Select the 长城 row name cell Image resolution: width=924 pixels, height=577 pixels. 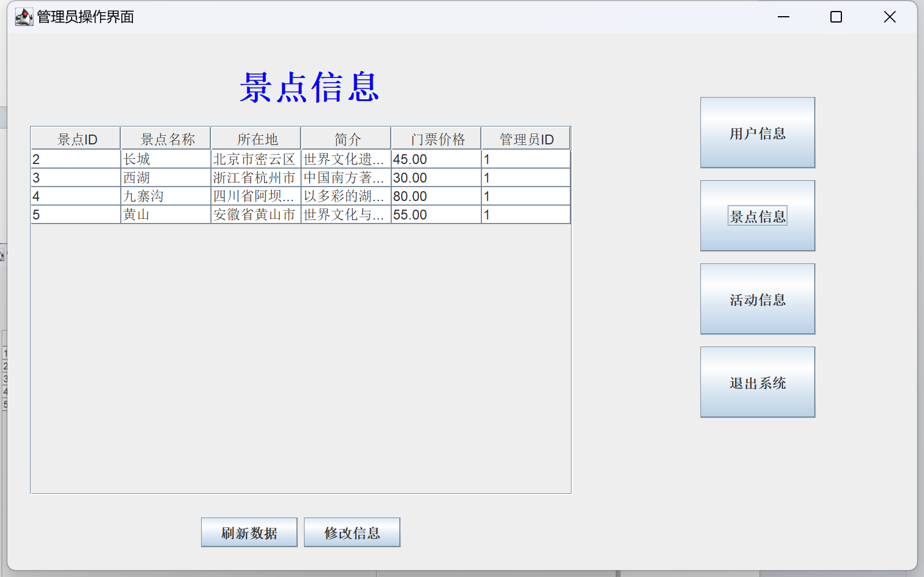point(166,159)
